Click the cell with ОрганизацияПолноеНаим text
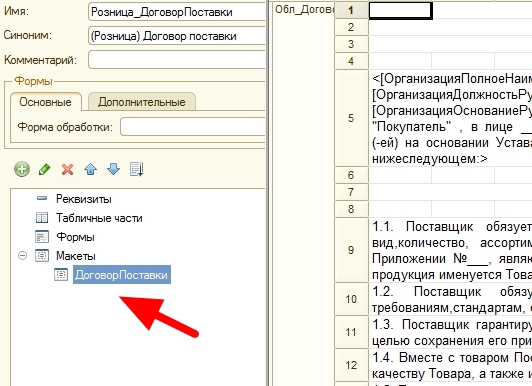Image resolution: width=532 pixels, height=386 pixels. pyautogui.click(x=450, y=118)
